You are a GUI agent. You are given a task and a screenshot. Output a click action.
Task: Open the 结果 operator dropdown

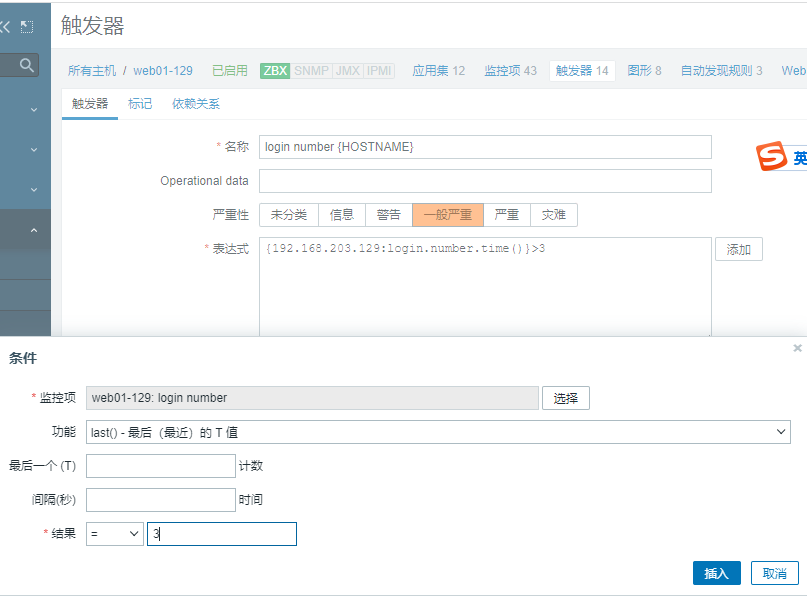(115, 534)
